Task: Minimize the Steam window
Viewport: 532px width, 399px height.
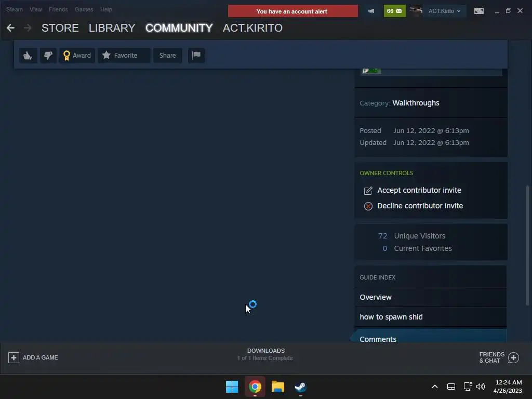Action: (497, 11)
